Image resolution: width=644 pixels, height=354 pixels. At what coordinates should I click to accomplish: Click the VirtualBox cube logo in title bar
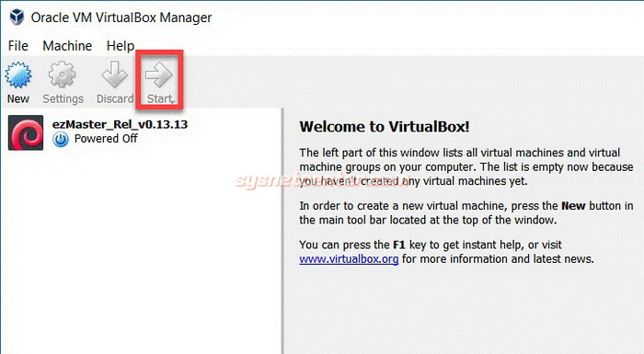17,17
